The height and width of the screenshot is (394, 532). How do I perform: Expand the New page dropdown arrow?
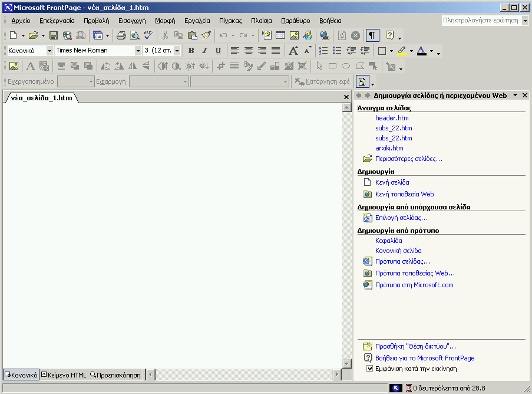(x=23, y=35)
